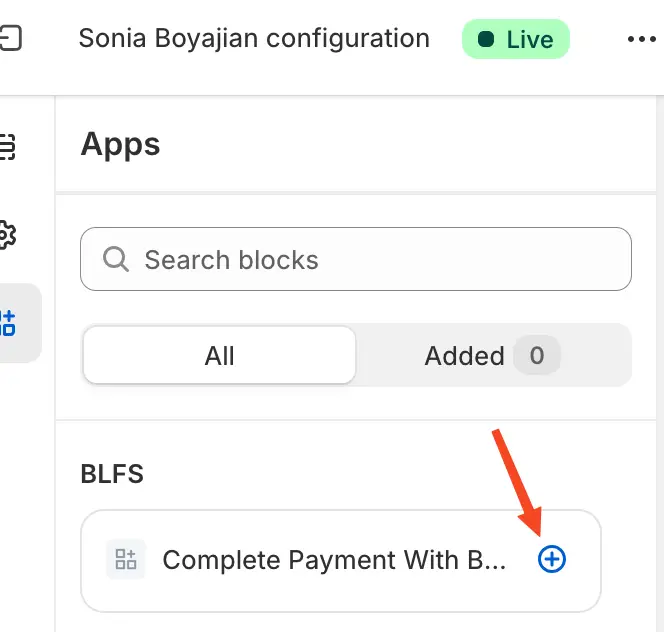Click the Apps panel heading
The image size is (664, 632).
point(120,144)
